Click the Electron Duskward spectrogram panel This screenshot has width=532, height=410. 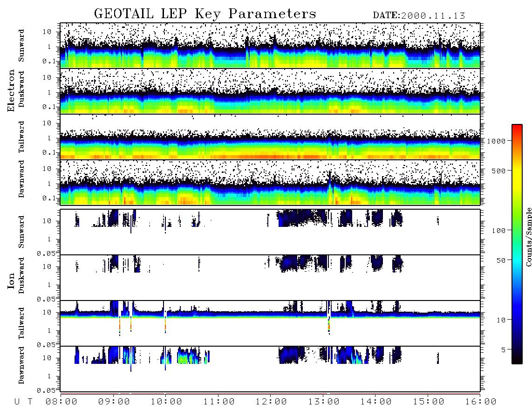coord(270,91)
